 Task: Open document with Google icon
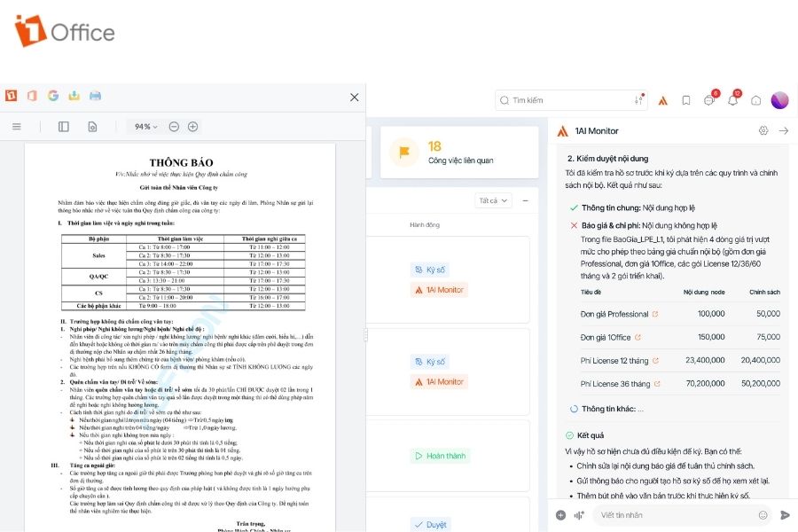coord(53,95)
